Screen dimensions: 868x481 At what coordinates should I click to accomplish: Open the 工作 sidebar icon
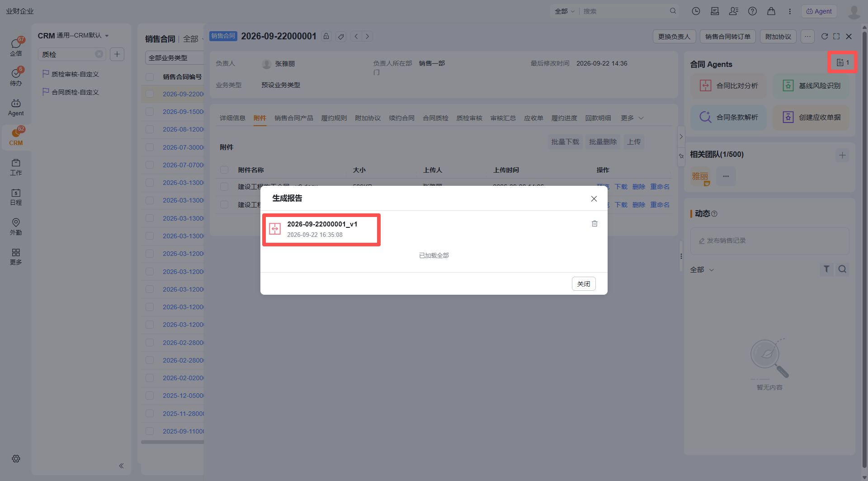pos(16,167)
